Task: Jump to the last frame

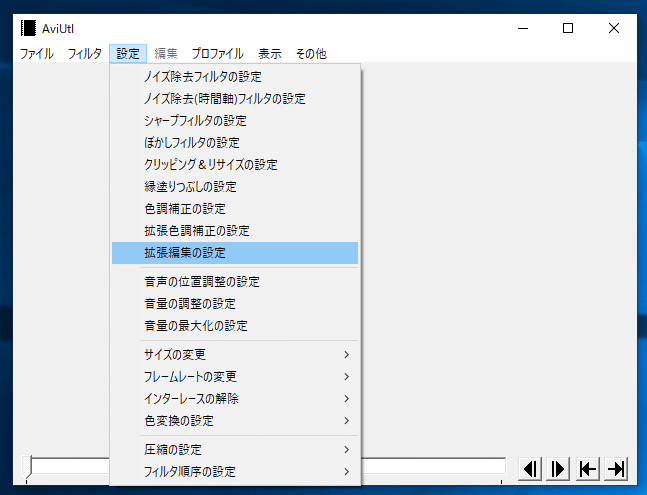Action: [x=616, y=469]
